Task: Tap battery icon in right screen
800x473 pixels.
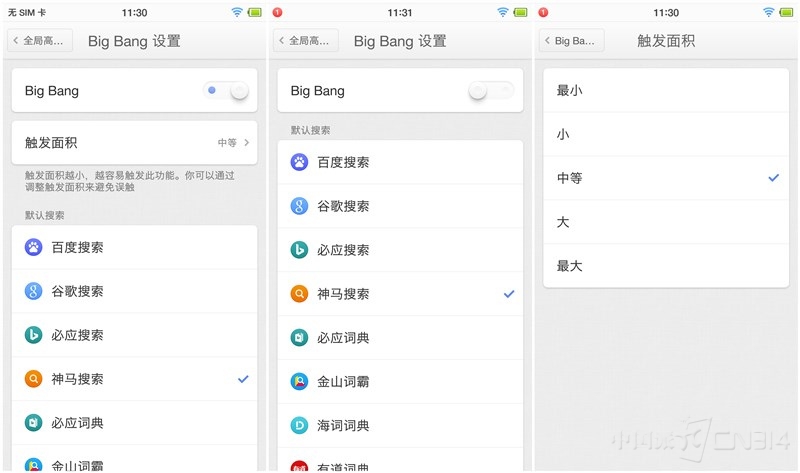Action: point(786,12)
